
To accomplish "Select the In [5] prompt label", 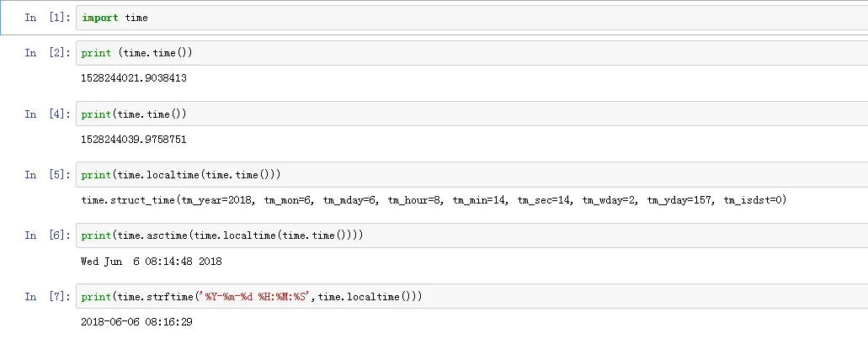I will [48, 175].
